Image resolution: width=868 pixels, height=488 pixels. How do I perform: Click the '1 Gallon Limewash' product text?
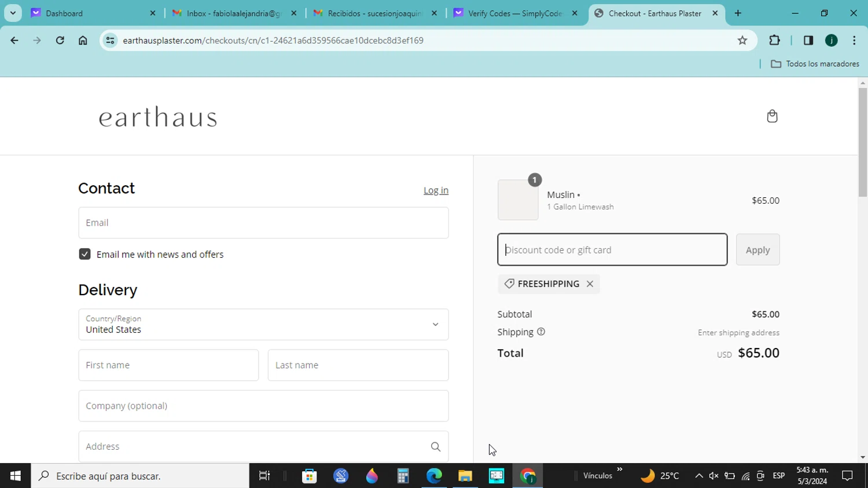pos(580,207)
